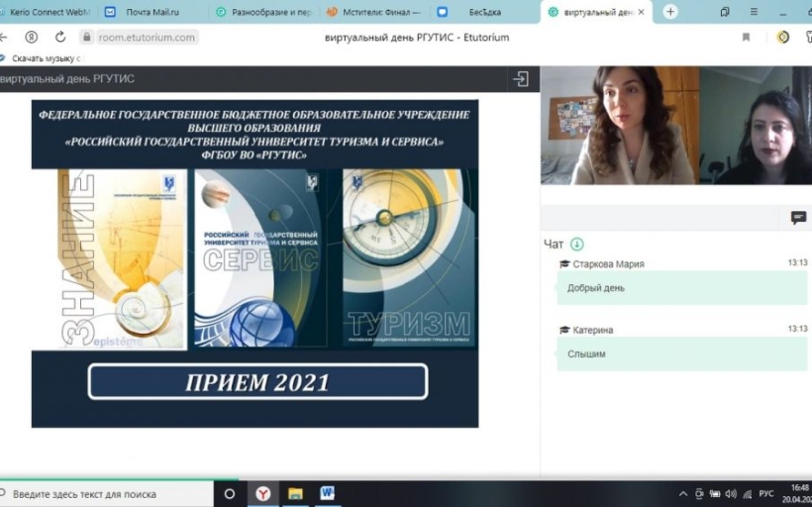Click the padlock site info icon
Image resolution: width=812 pixels, height=507 pixels.
87,38
